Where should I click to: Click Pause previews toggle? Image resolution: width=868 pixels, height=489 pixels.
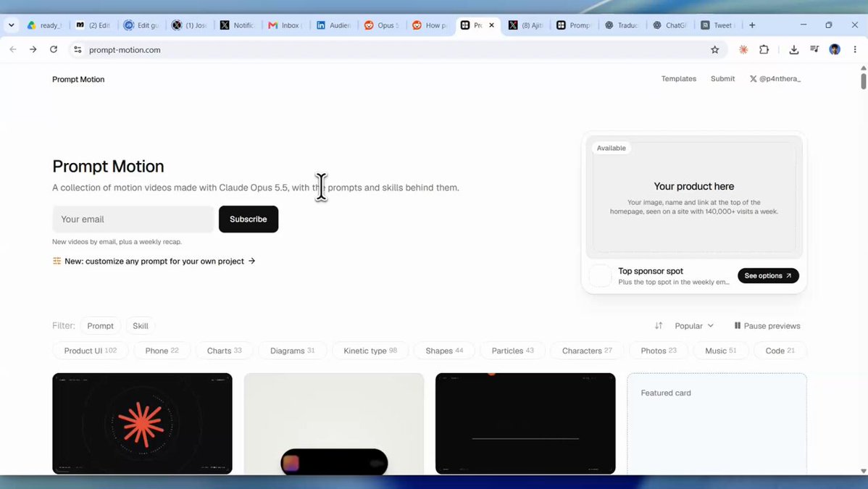(767, 325)
